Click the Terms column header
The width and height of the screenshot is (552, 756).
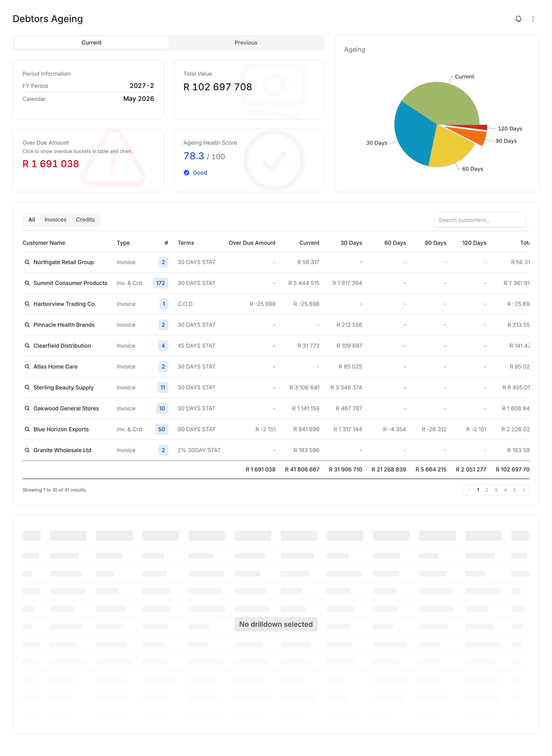tap(186, 243)
